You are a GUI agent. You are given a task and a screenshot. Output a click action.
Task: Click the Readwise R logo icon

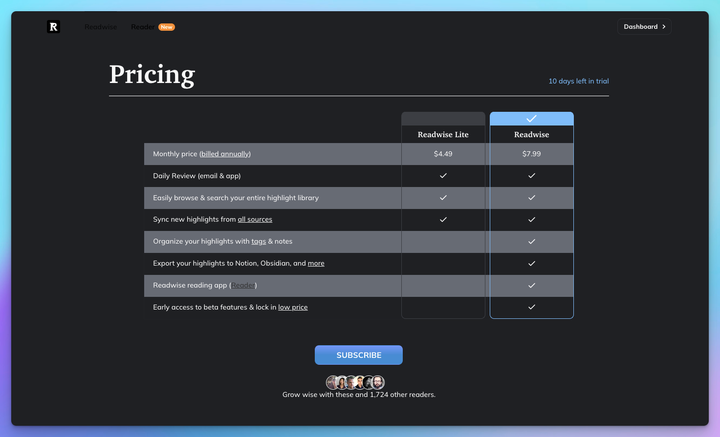coord(53,27)
